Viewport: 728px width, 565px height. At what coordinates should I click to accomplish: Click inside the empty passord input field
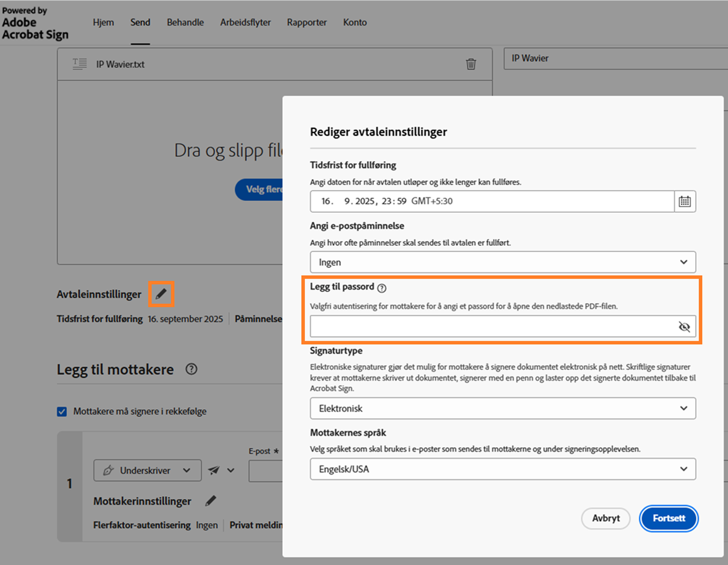[x=476, y=326]
